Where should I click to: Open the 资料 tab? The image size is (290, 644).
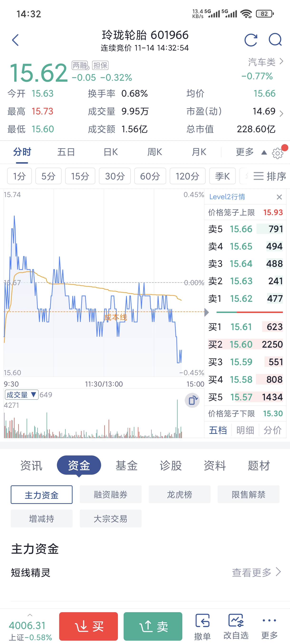click(215, 465)
